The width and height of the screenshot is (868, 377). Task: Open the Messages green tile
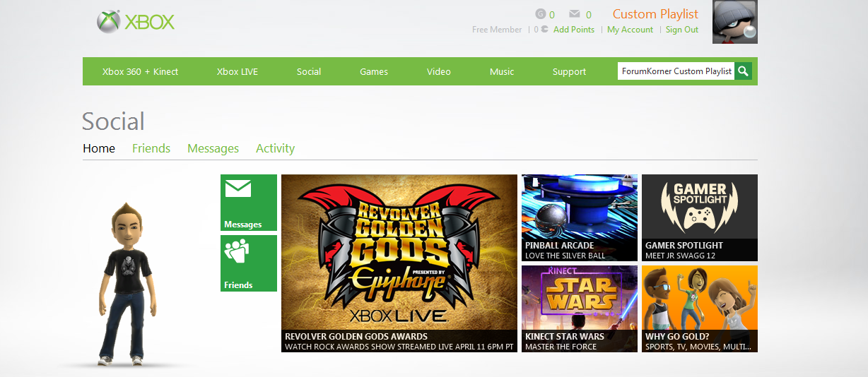click(x=249, y=203)
